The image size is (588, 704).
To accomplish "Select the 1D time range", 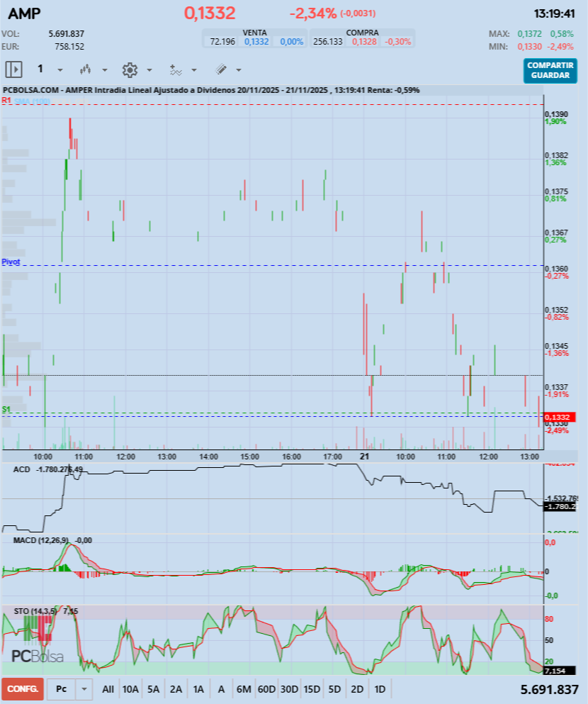I will (380, 688).
